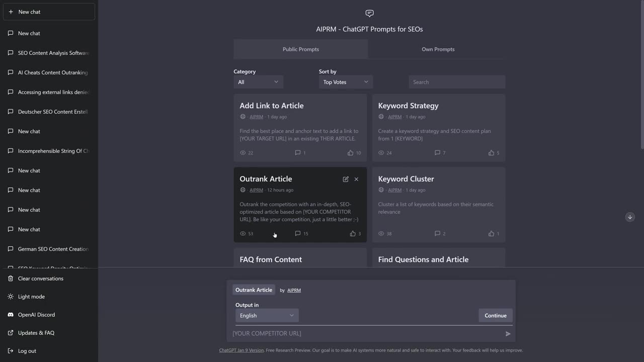Image resolution: width=644 pixels, height=362 pixels.
Task: Switch to the Own Prompts tab
Action: (x=438, y=49)
